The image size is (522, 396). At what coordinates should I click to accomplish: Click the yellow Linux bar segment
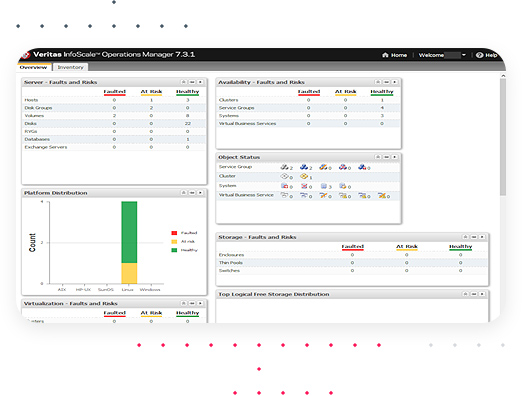coord(129,273)
